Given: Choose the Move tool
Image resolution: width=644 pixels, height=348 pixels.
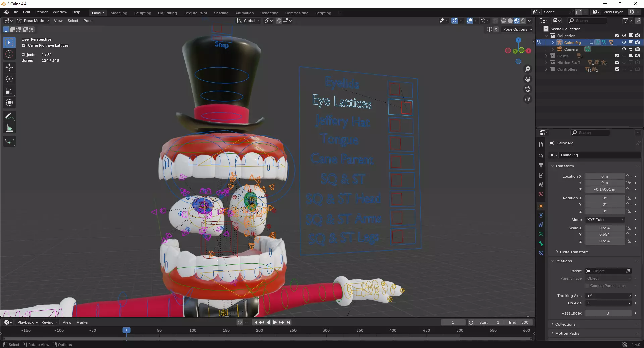Looking at the screenshot, I should point(9,67).
